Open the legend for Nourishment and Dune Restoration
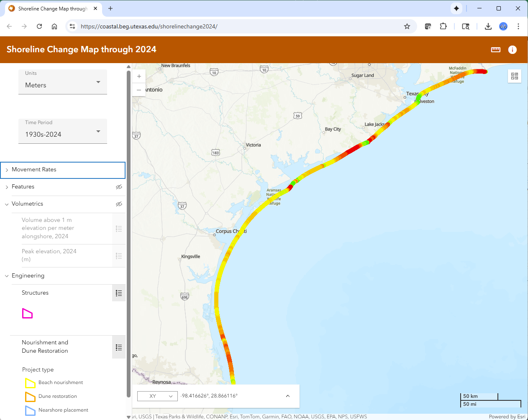528x420 pixels. (x=118, y=347)
